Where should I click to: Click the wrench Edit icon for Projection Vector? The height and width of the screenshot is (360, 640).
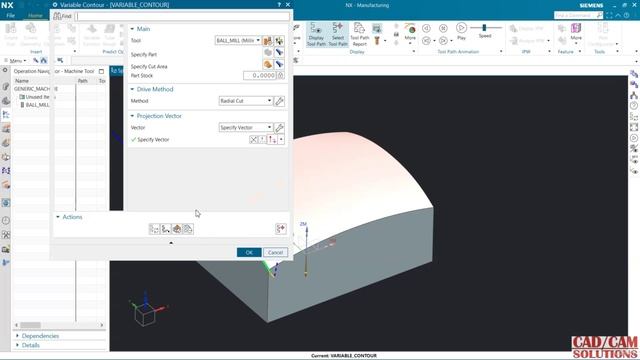[279, 128]
